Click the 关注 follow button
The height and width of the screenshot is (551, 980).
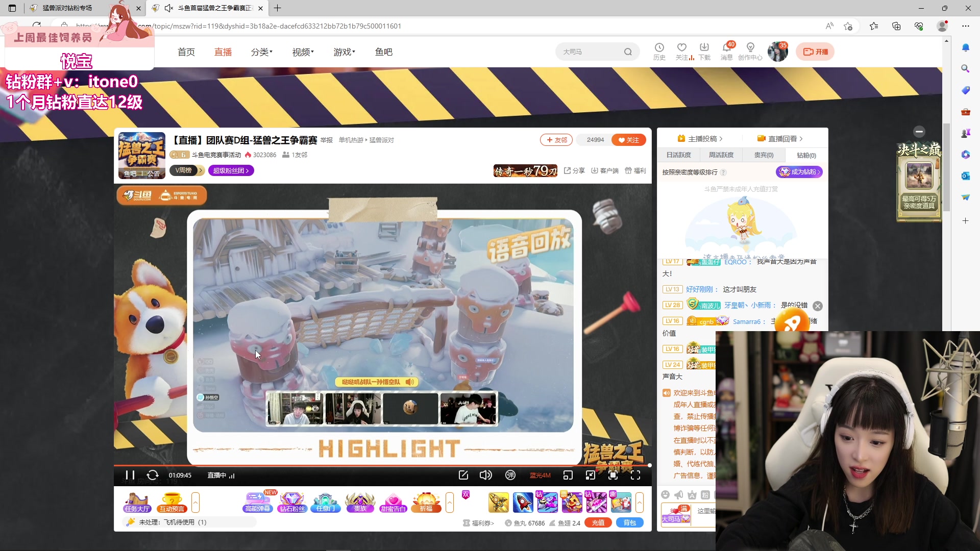(629, 140)
